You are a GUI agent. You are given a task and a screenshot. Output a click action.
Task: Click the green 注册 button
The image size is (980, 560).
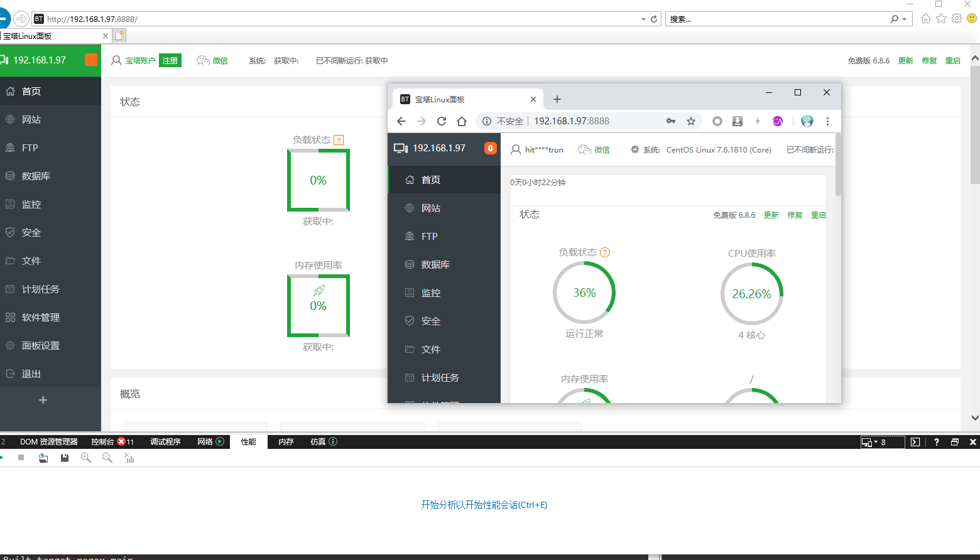coord(170,61)
